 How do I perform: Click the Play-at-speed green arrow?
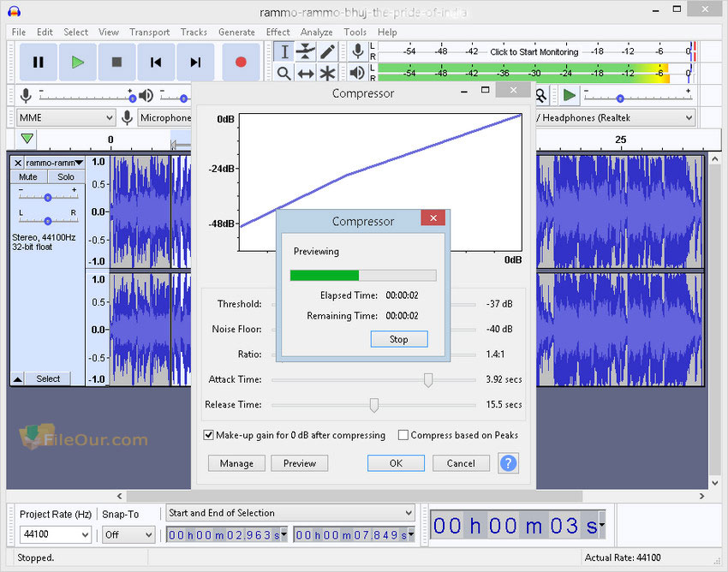point(569,96)
